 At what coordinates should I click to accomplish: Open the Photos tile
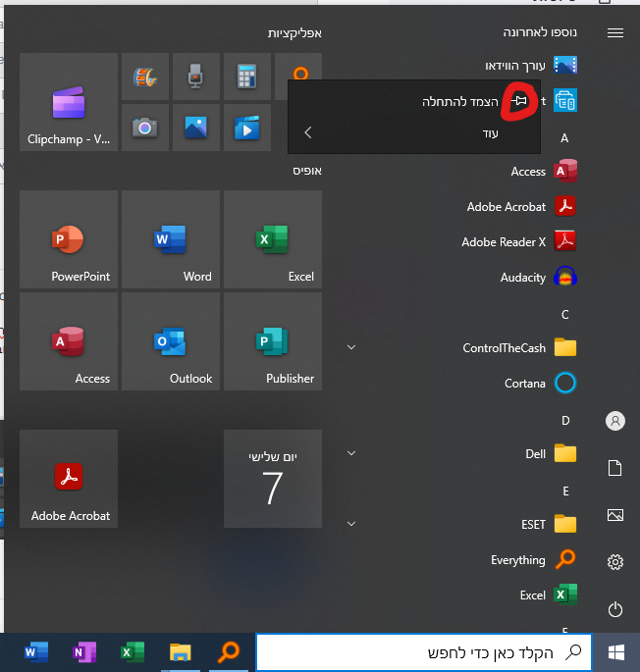point(196,128)
